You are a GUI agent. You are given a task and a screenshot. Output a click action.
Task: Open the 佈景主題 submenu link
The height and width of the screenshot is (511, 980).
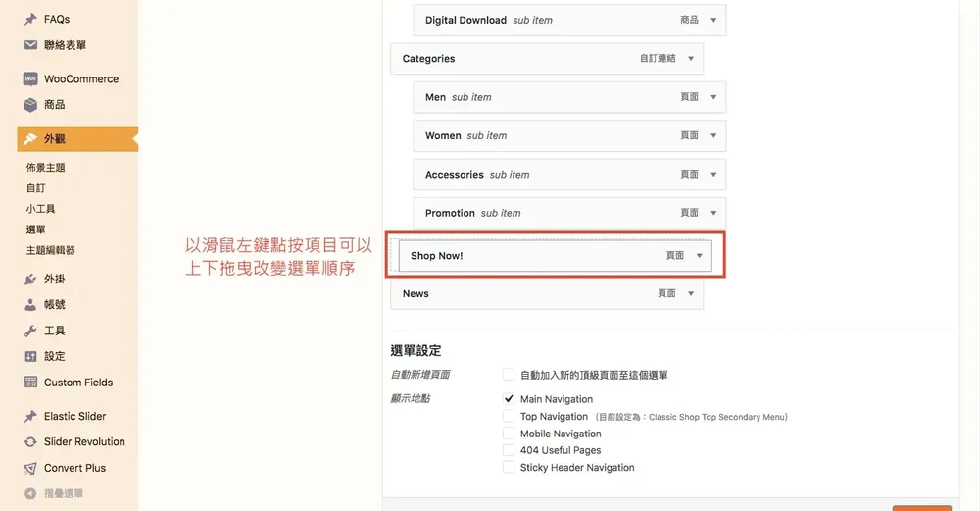coord(46,168)
